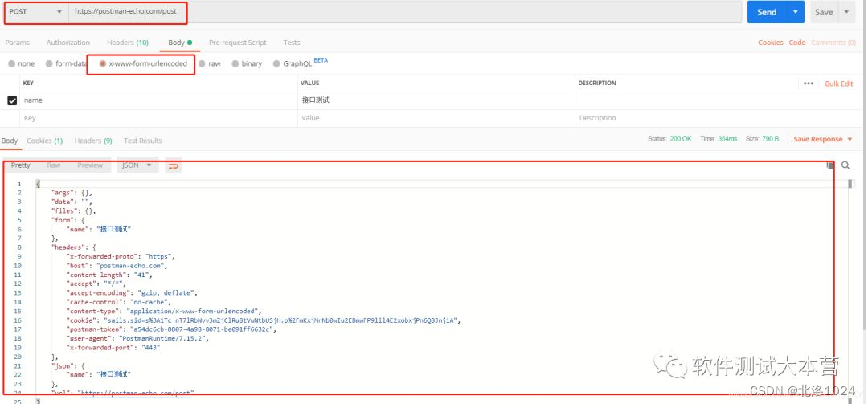Click the "postman-token" line in response
The height and width of the screenshot is (404, 868).
click(171, 329)
